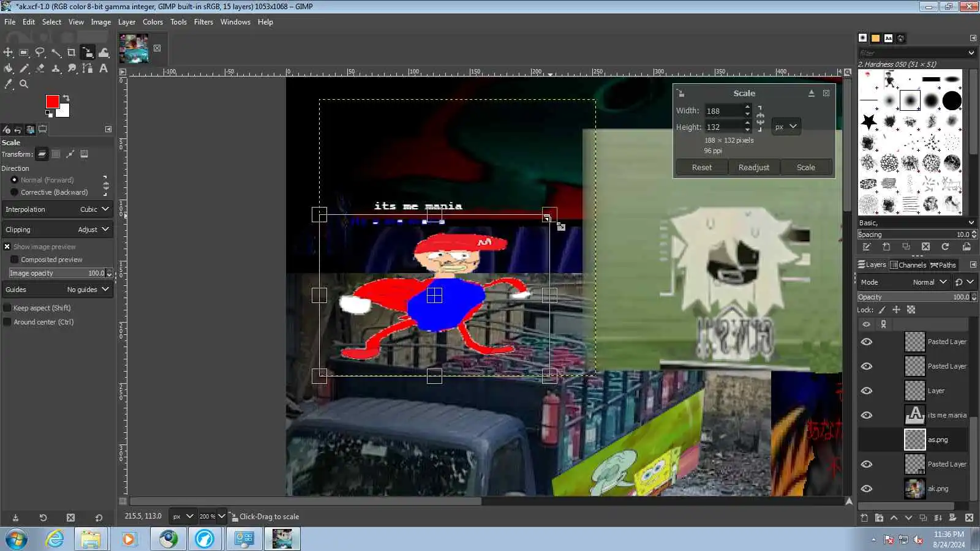980x551 pixels.
Task: Open Internet Explorer from the taskbar
Action: (x=55, y=539)
